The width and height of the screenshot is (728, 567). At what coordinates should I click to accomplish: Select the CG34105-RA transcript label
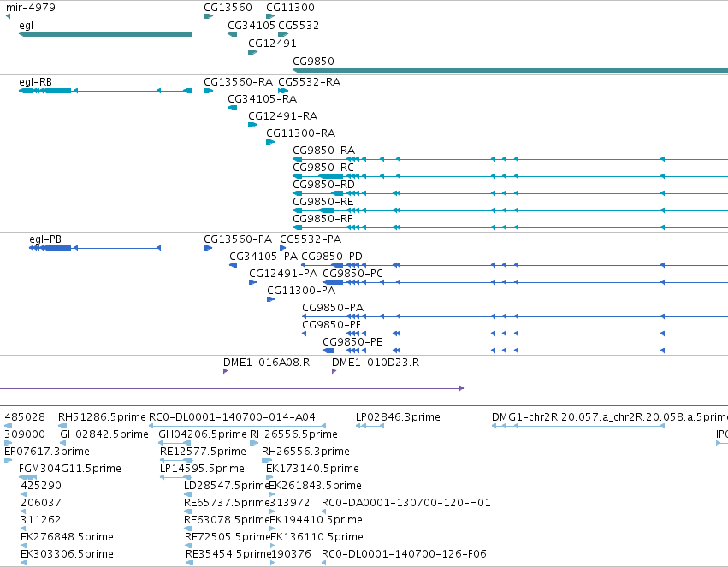point(263,99)
